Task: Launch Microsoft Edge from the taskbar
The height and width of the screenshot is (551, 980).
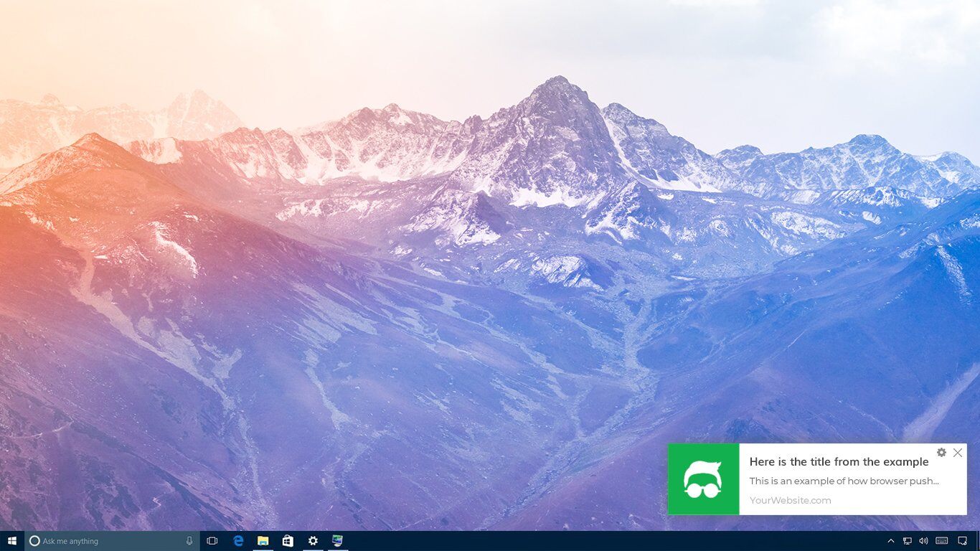Action: tap(238, 541)
